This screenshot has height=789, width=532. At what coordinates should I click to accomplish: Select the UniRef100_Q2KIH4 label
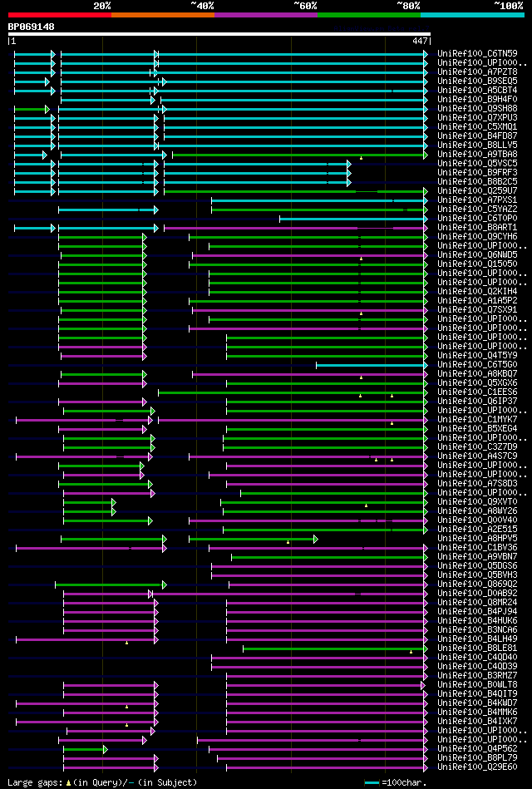477,291
